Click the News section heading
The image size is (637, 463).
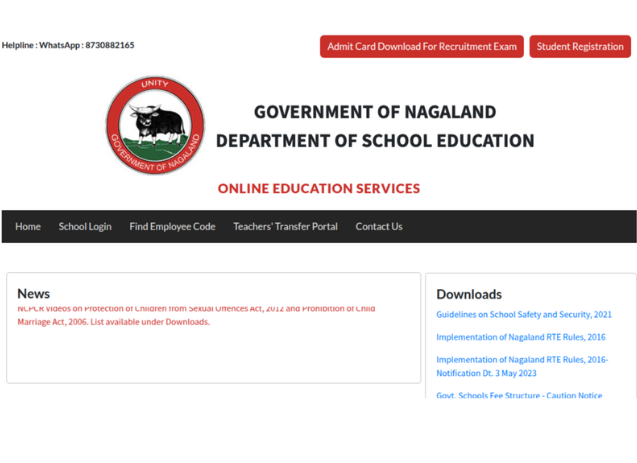point(33,294)
